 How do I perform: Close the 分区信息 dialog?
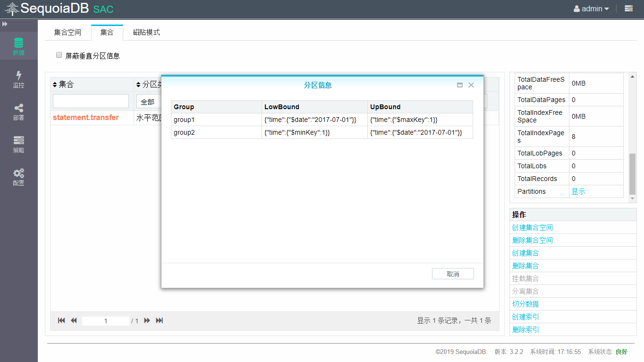point(471,85)
